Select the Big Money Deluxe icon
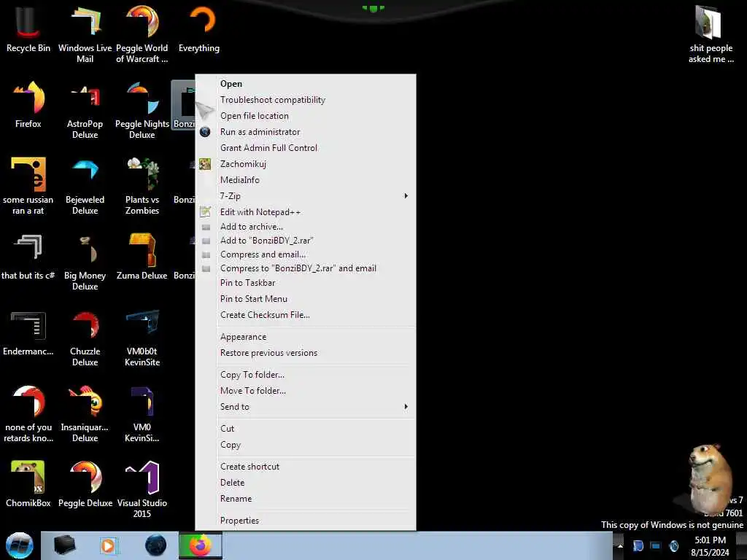 (85, 262)
